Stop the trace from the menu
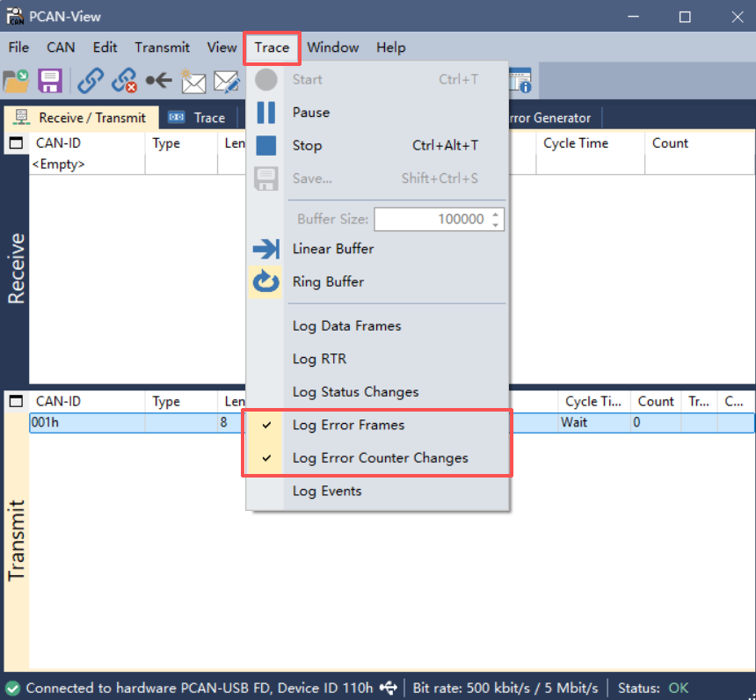The width and height of the screenshot is (756, 700). 307,146
